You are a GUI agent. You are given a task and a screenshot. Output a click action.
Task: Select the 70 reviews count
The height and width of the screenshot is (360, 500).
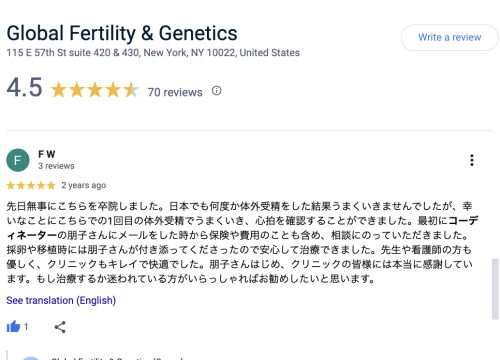click(x=175, y=92)
